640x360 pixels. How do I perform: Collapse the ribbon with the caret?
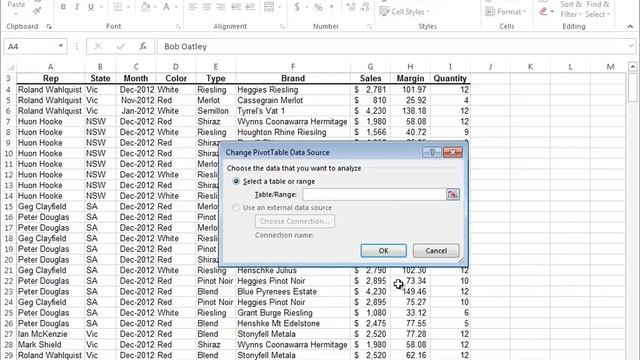(630, 27)
